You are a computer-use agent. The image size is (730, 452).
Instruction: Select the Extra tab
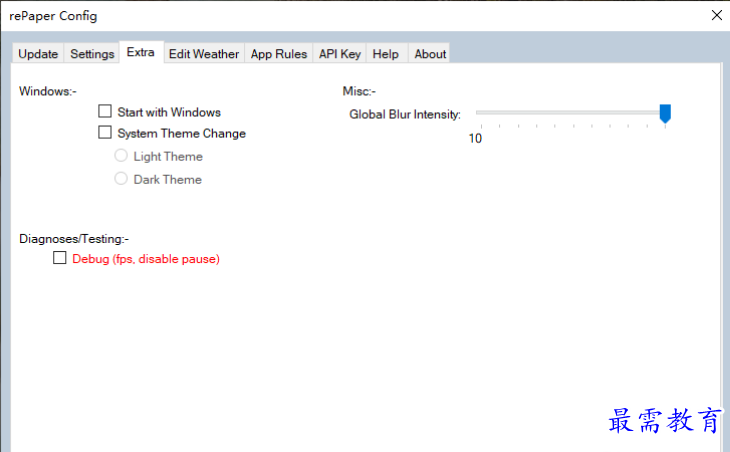coord(141,52)
